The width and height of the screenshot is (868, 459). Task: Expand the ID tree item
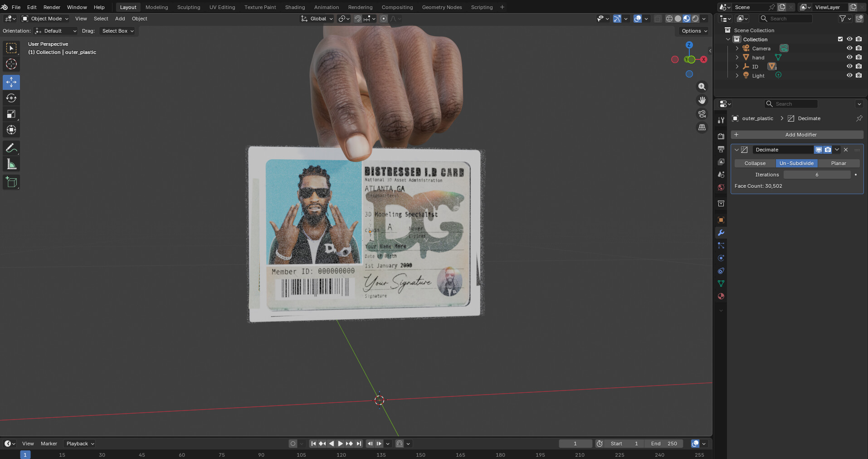click(x=737, y=66)
